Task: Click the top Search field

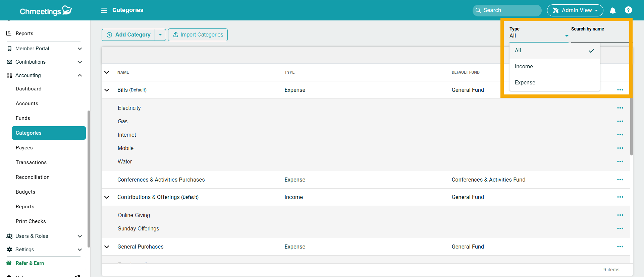Action: click(x=507, y=10)
